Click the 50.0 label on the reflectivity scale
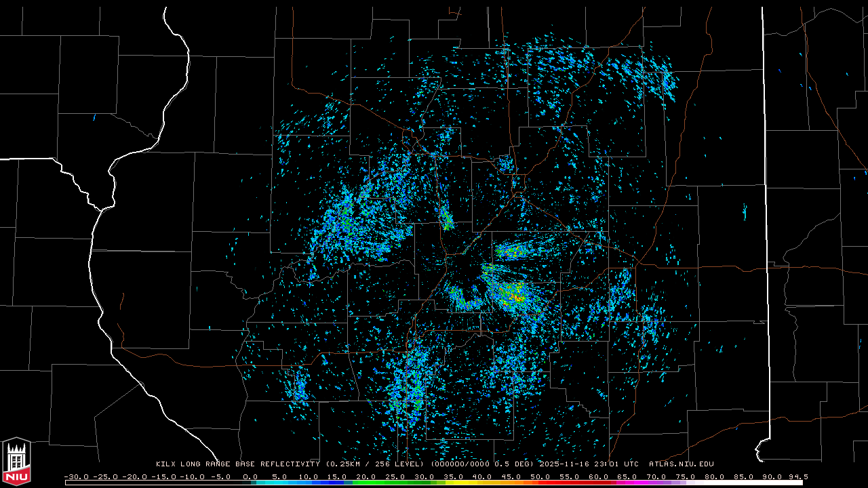Viewport: 868px width, 488px height. 540,476
